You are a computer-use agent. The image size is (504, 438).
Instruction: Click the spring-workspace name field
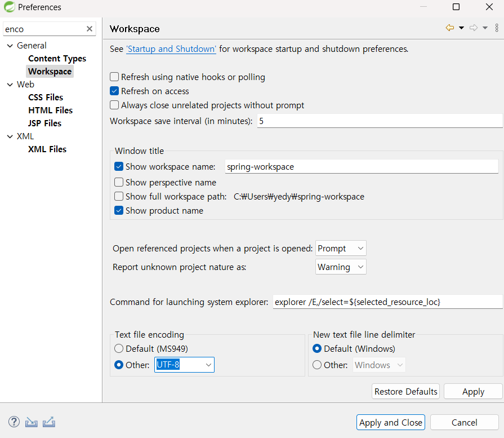(362, 167)
